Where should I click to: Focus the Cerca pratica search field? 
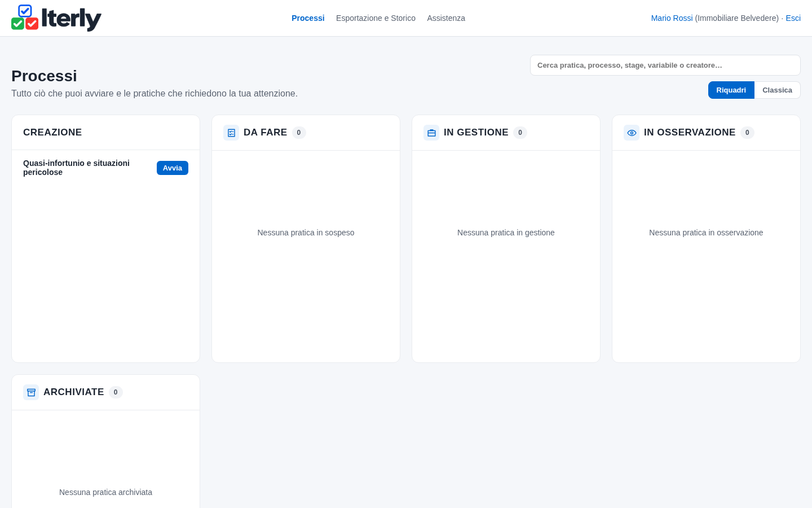click(x=665, y=65)
